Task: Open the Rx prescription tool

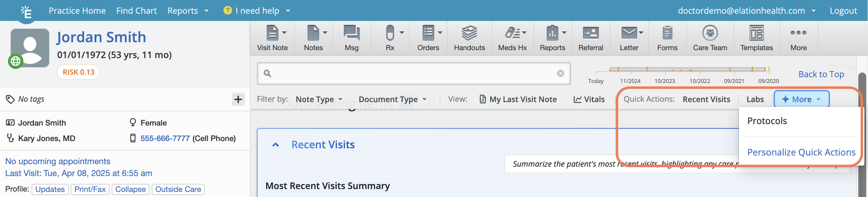Action: (390, 38)
